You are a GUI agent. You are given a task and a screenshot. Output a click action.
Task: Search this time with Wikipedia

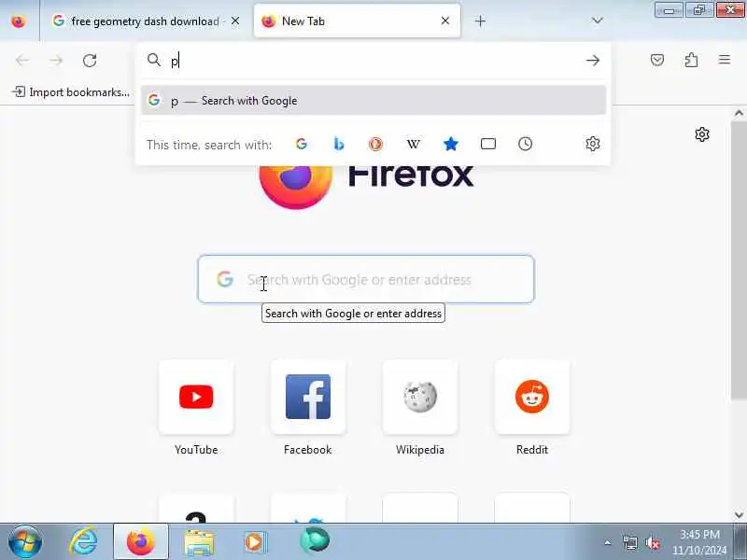pyautogui.click(x=413, y=144)
